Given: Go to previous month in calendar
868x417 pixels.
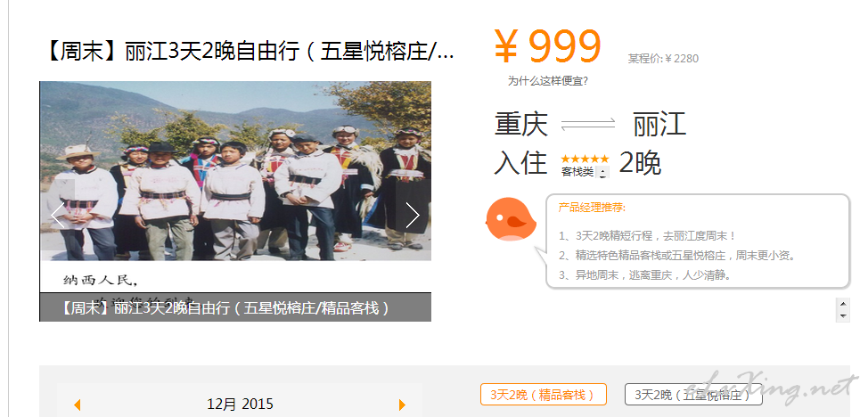Looking at the screenshot, I should [78, 405].
